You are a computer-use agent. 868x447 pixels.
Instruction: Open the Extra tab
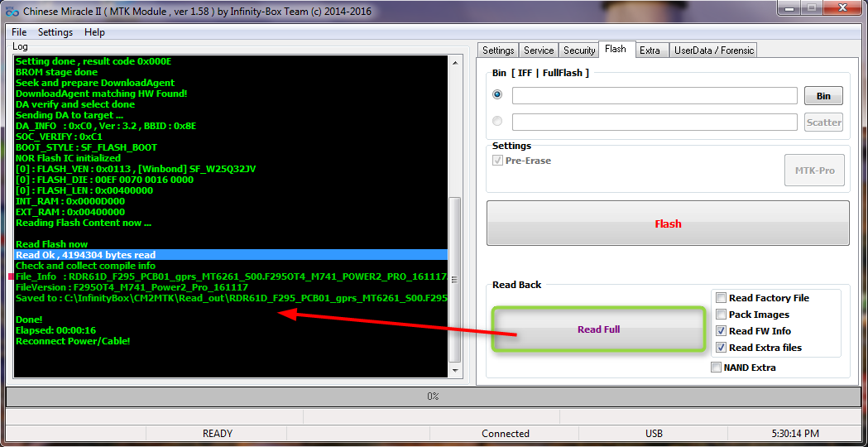tap(650, 50)
